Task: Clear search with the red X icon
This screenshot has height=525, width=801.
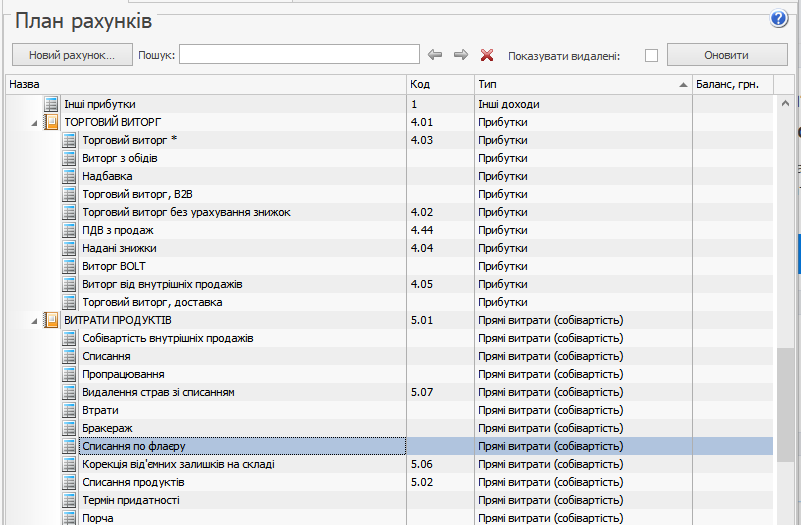Action: (487, 55)
